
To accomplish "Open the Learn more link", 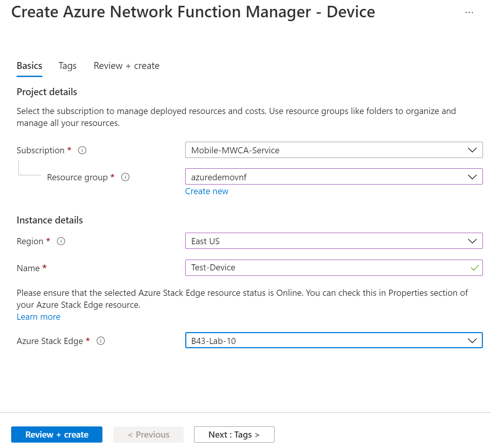I will click(39, 317).
